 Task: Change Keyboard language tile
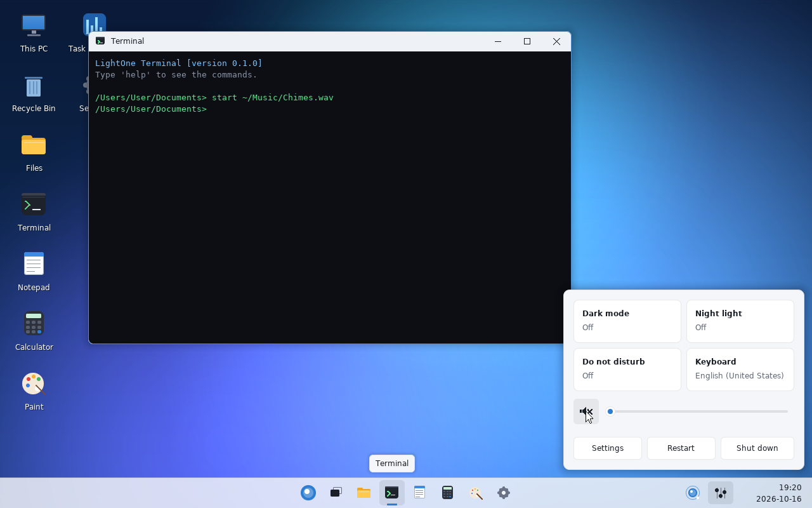pos(740,370)
